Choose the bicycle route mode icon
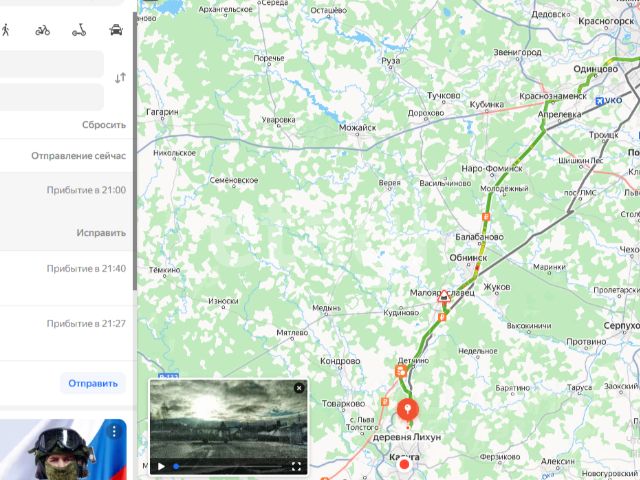The height and width of the screenshot is (480, 640). click(x=42, y=30)
